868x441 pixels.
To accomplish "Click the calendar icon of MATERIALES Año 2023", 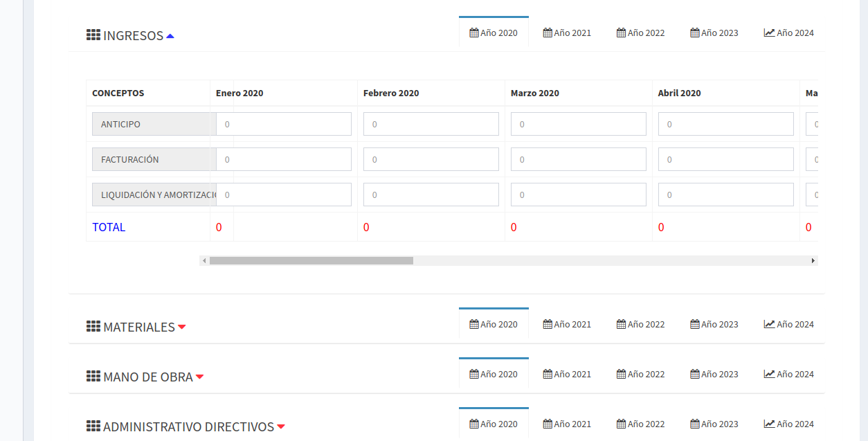I will 695,324.
